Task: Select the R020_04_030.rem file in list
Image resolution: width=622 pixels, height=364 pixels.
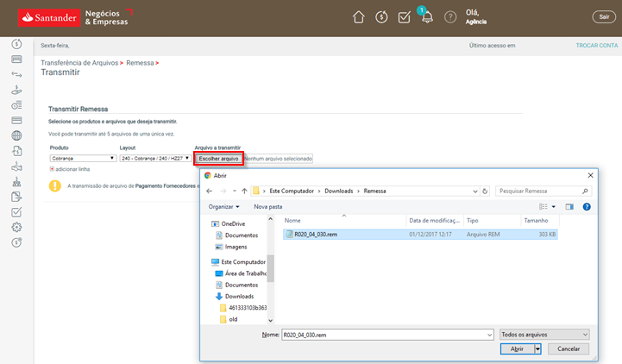Action: (x=316, y=234)
